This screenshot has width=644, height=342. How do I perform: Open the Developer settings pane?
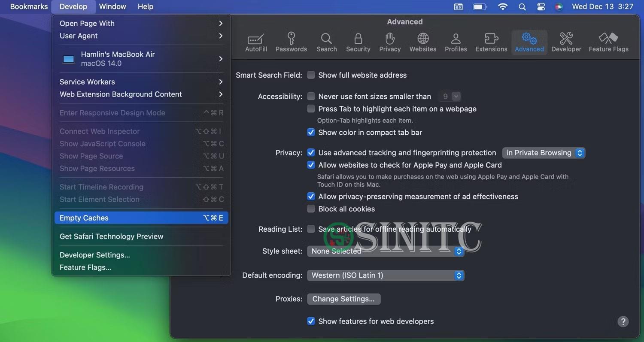point(566,42)
